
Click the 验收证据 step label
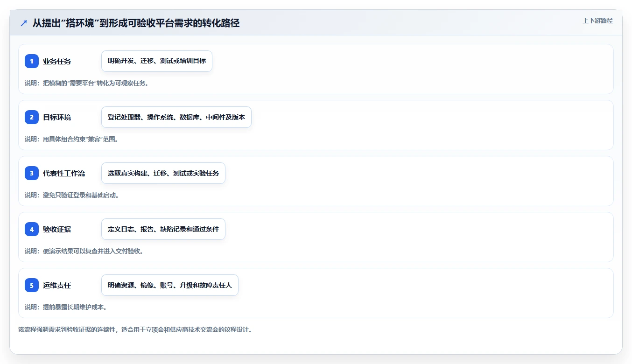57,229
